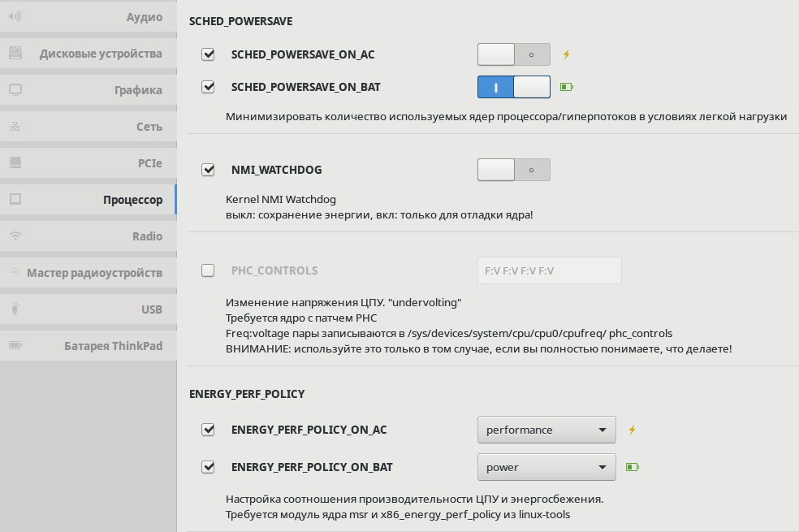Select the Сеть tab
799x532 pixels.
89,127
